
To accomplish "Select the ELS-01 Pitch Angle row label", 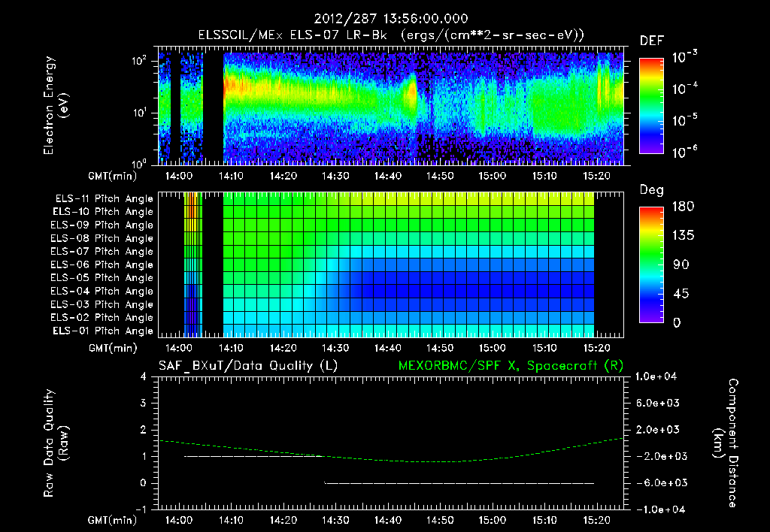I will pyautogui.click(x=103, y=331).
